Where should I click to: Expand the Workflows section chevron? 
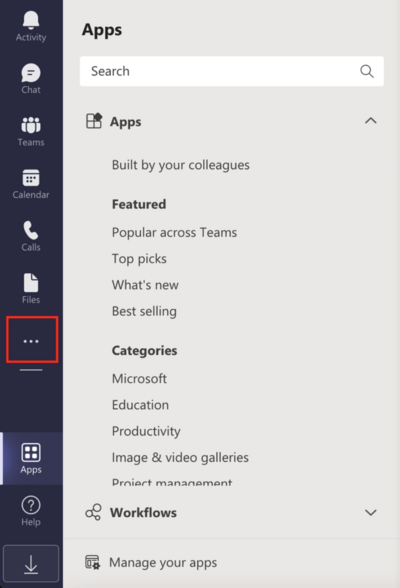pos(370,512)
